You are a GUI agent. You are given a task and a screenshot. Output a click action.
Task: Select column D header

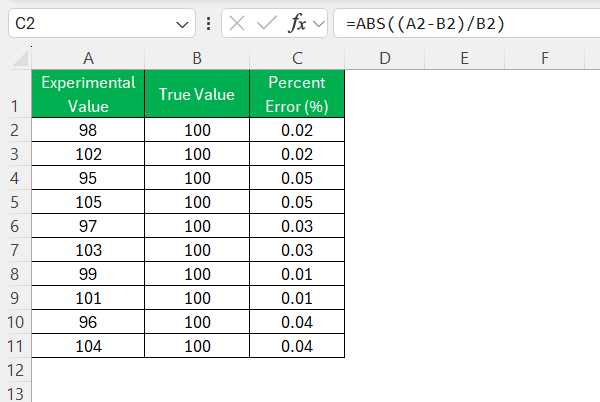click(385, 59)
